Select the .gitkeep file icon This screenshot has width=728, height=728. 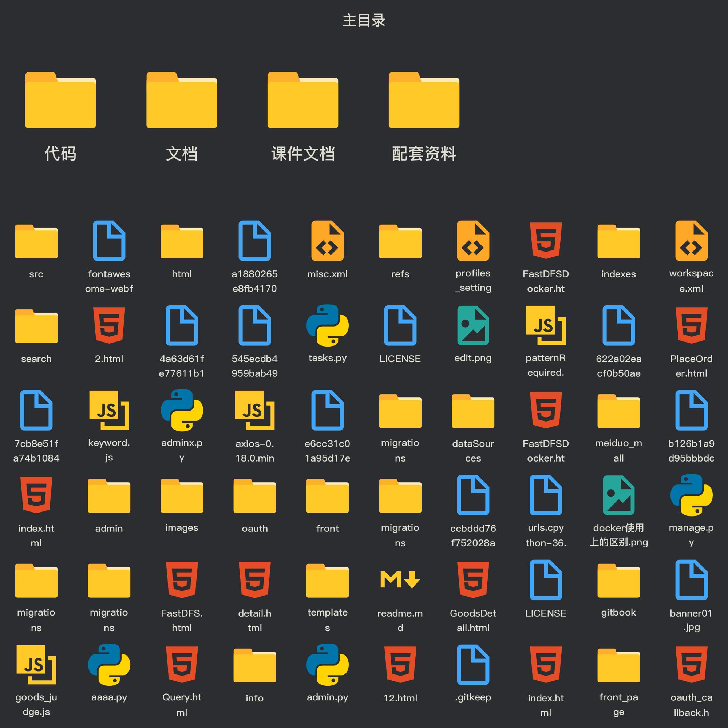pos(473,665)
